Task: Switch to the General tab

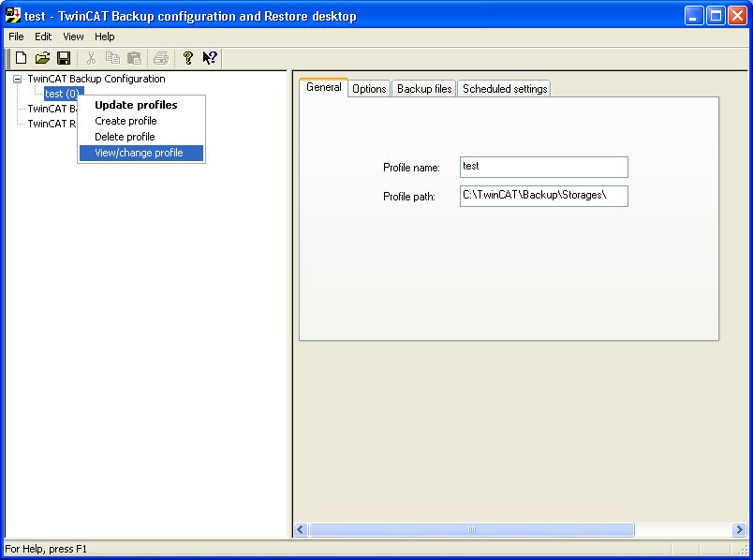Action: pos(324,87)
